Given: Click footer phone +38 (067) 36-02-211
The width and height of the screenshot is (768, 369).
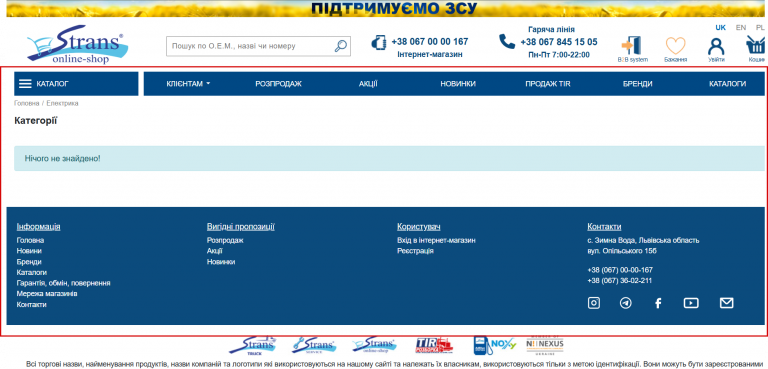Looking at the screenshot, I should point(620,280).
